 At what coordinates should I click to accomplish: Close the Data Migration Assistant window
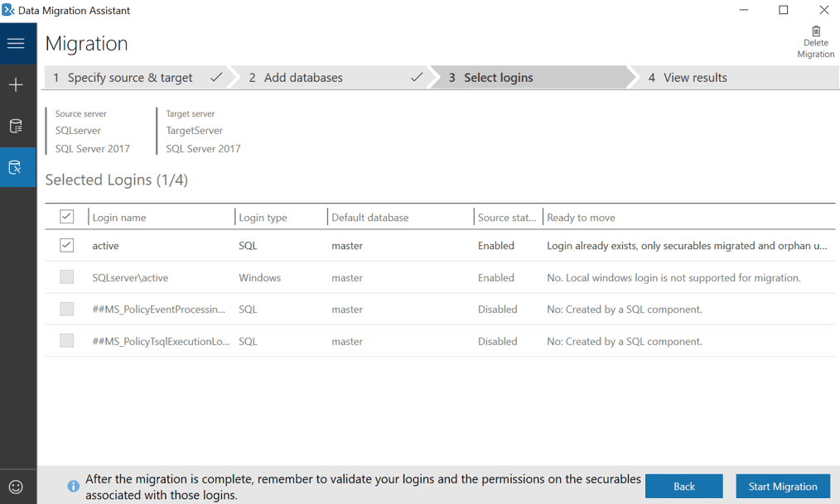click(x=824, y=10)
